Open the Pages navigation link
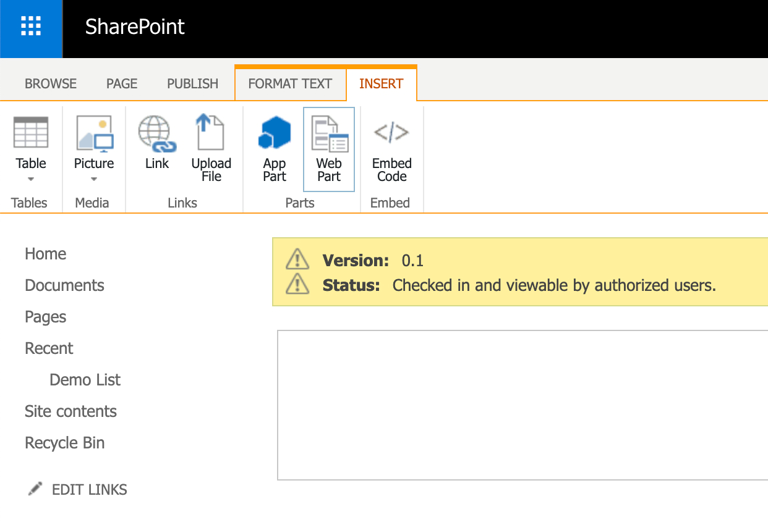This screenshot has width=768, height=525. click(46, 317)
